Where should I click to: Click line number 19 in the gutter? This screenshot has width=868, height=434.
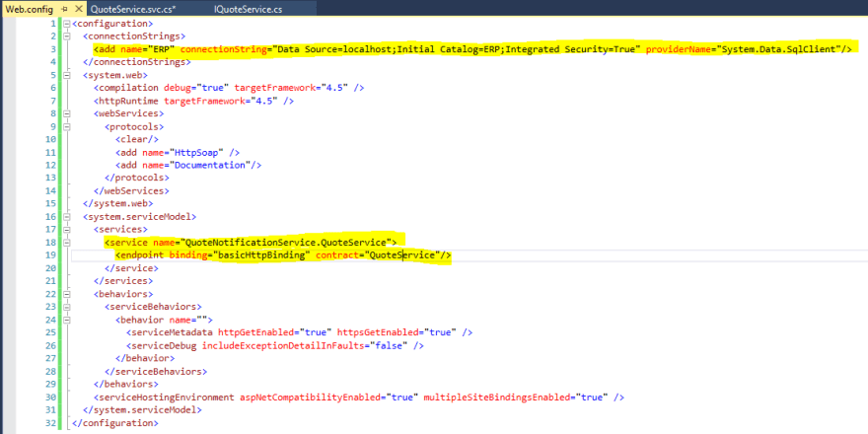click(x=51, y=255)
